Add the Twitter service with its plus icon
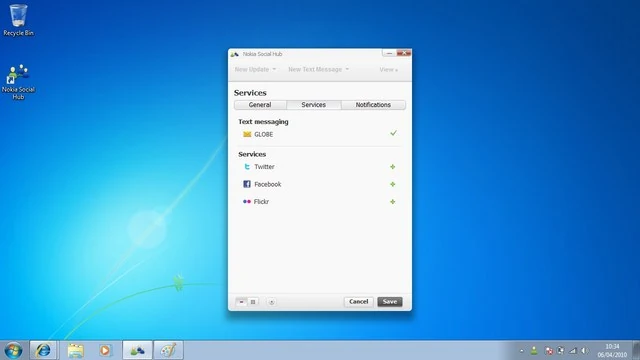This screenshot has height=360, width=640. pos(393,167)
